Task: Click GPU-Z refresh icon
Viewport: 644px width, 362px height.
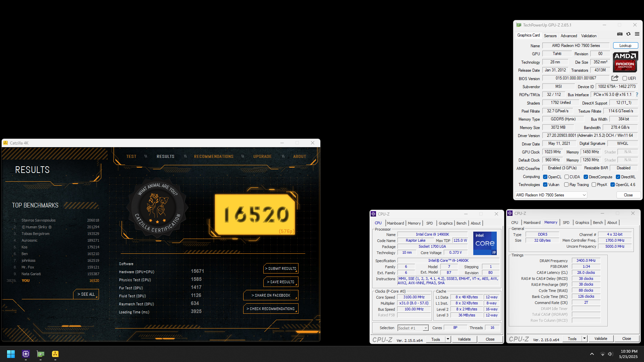Action: 628,34
